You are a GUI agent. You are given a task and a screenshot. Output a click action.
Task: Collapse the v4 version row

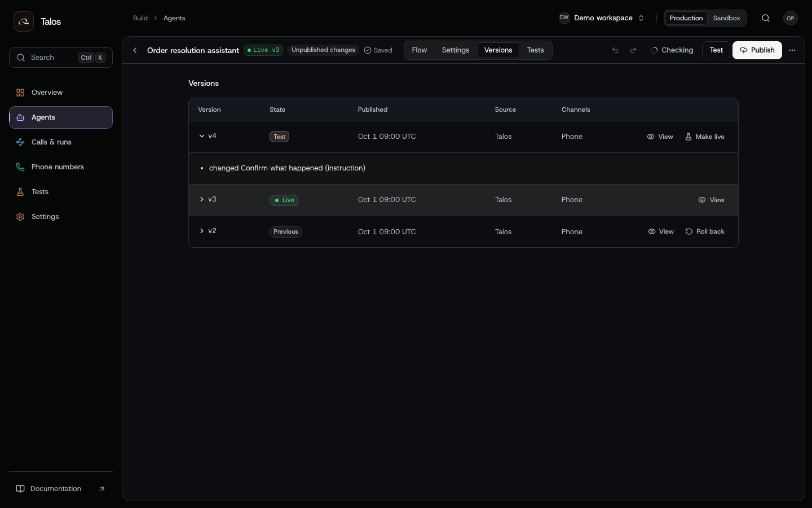click(x=201, y=136)
